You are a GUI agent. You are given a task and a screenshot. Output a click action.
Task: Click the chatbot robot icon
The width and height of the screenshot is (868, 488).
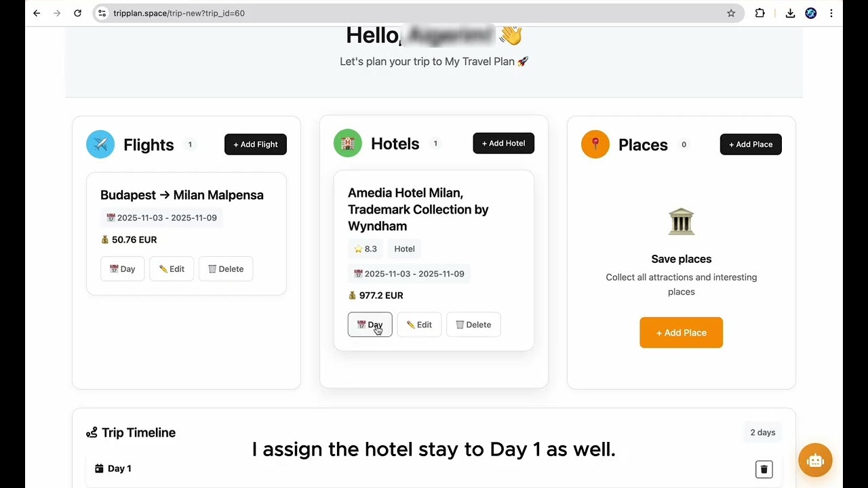tap(814, 460)
